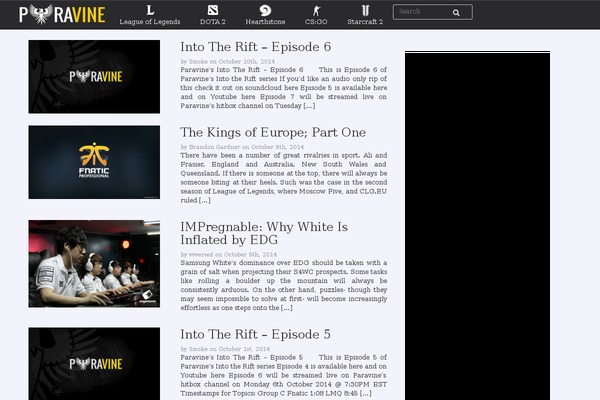Click the search magnifier icon

click(456, 13)
